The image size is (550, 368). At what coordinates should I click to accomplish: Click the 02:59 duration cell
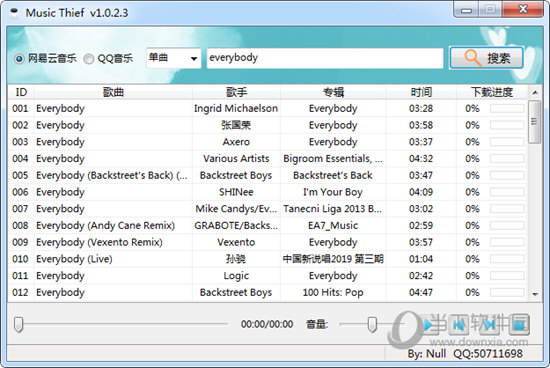click(421, 226)
